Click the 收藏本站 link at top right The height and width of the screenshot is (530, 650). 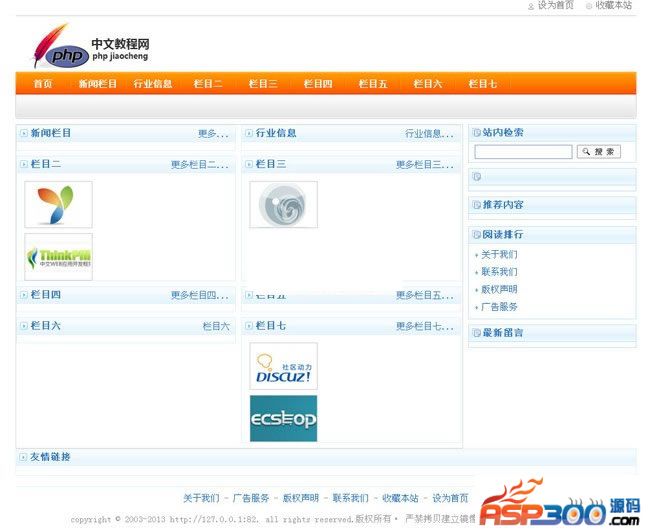click(x=614, y=6)
